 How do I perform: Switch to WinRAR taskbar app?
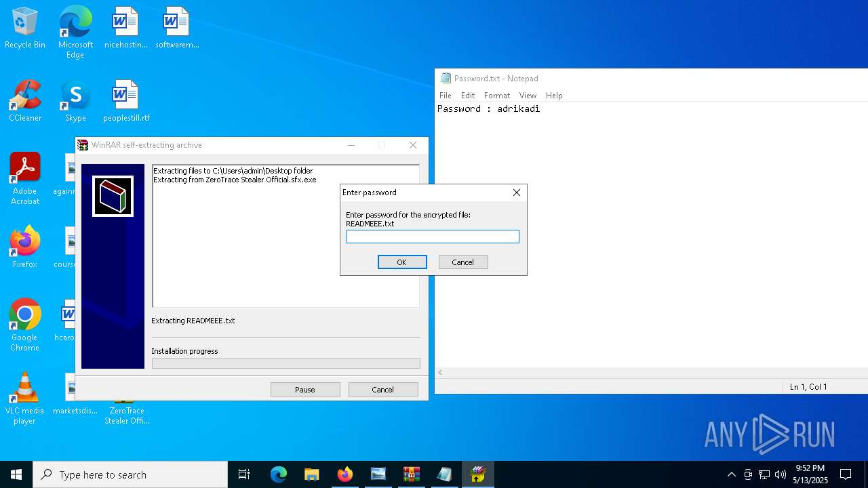tap(411, 474)
